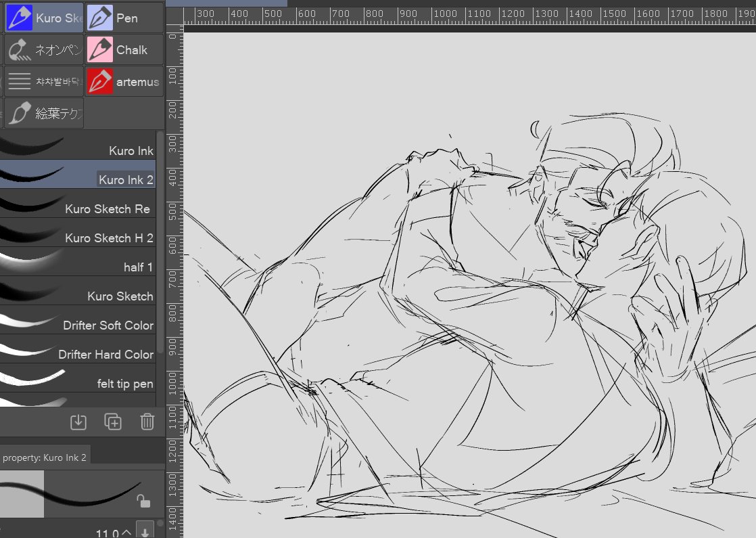
Task: Choose the Kuro Ink 2 brush
Action: point(78,174)
